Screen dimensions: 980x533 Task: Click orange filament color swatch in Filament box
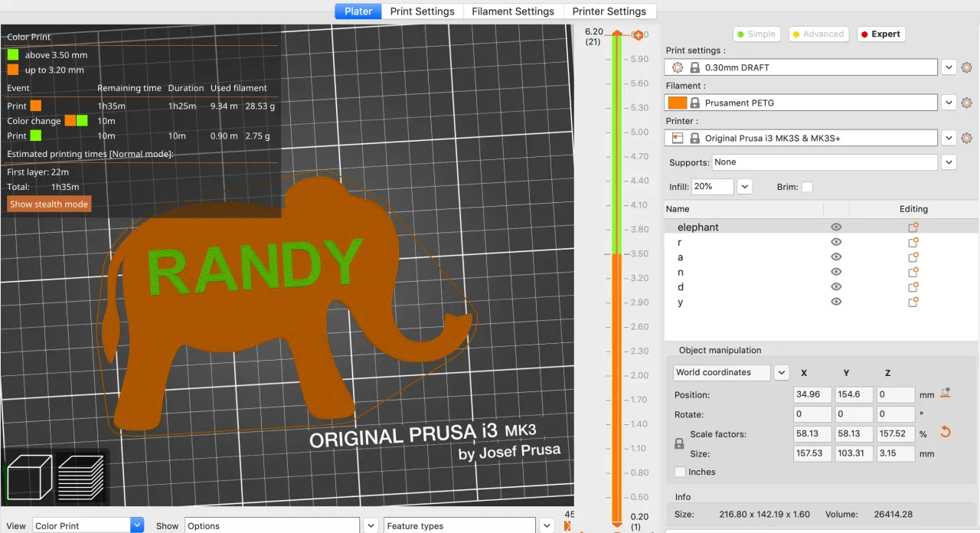click(678, 103)
